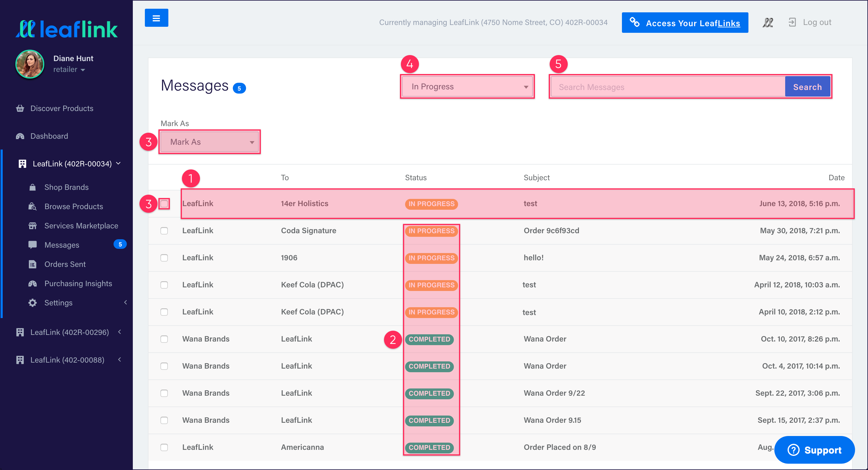The height and width of the screenshot is (470, 868).
Task: Expand the Settings submenu chevron
Action: (126, 302)
